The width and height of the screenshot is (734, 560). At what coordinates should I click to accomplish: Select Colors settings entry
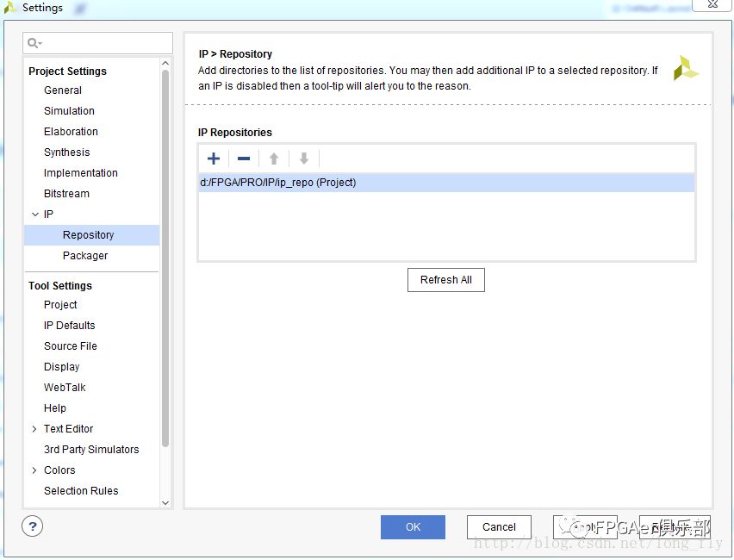[59, 470]
